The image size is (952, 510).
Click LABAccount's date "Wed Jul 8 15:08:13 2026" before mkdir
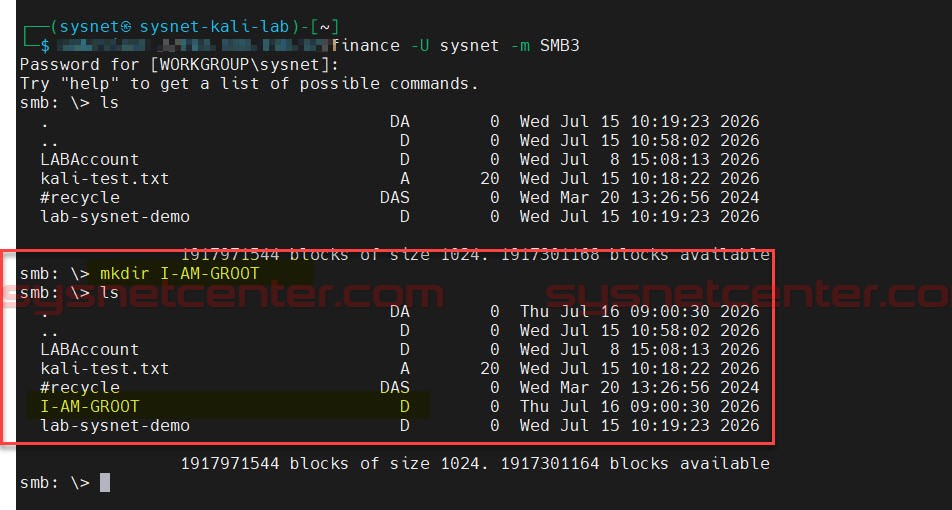coord(639,159)
